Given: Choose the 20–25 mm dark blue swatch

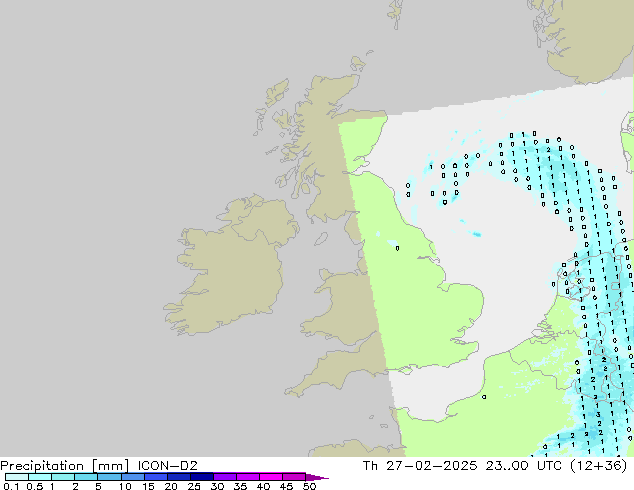Looking at the screenshot, I should coord(178,477).
